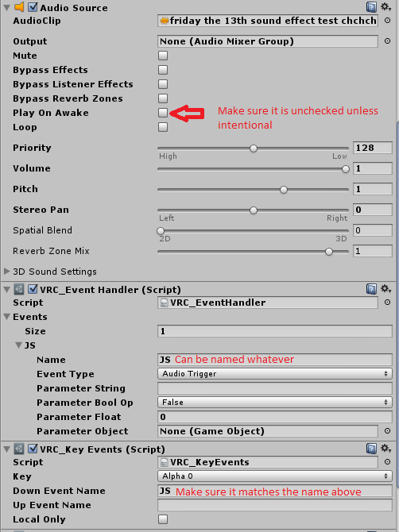Screen dimensions: 399x532
Task: Click the Parameter Object picker circle
Action: tap(387, 431)
